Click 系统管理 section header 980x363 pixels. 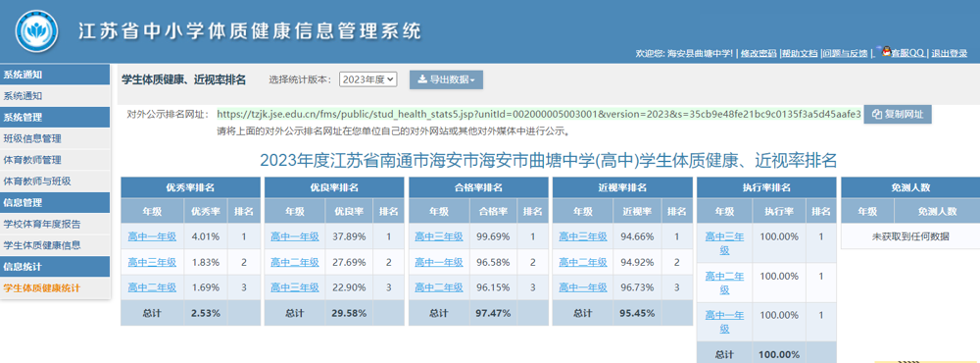point(55,117)
